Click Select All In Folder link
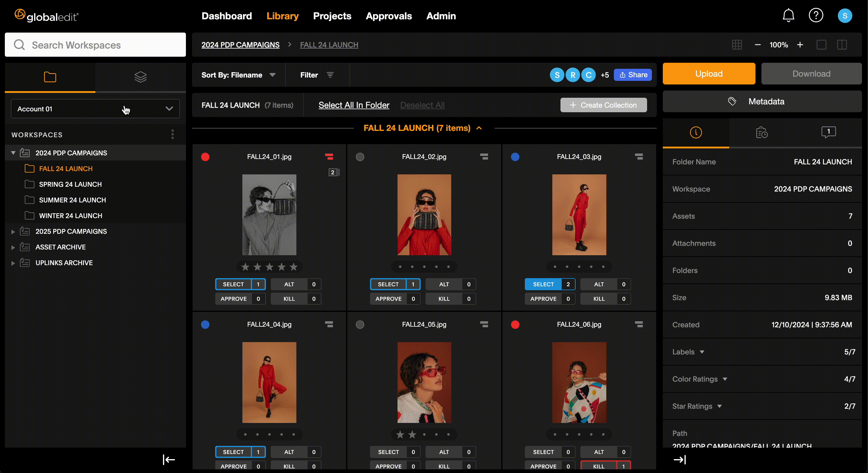This screenshot has width=868, height=473. tap(354, 105)
